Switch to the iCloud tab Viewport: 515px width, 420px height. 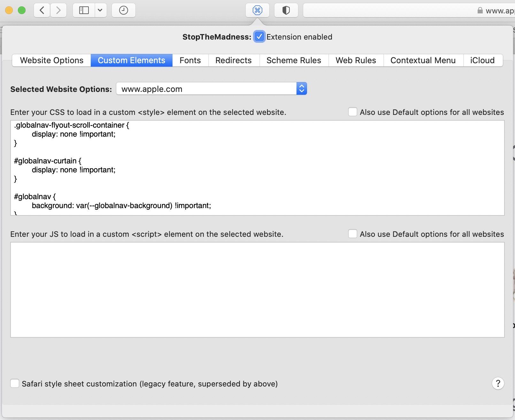click(x=483, y=60)
